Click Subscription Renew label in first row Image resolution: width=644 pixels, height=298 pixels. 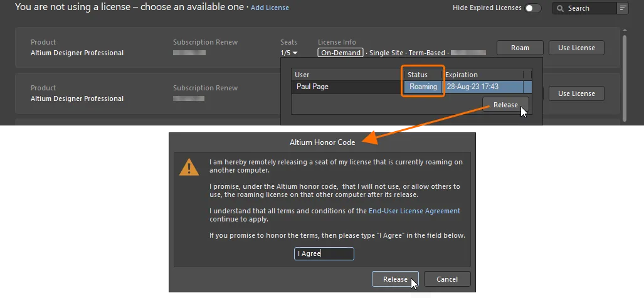(205, 42)
